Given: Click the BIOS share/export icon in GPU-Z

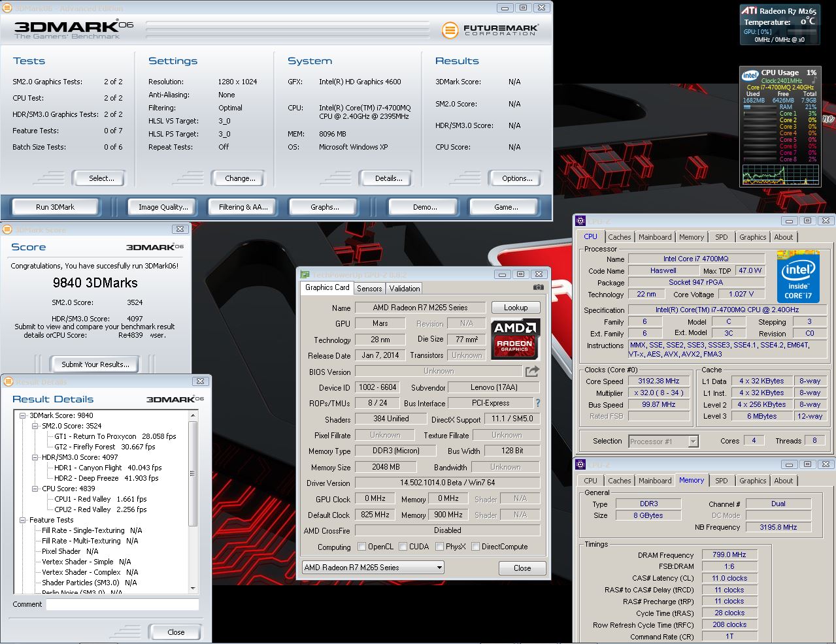Looking at the screenshot, I should [x=532, y=371].
